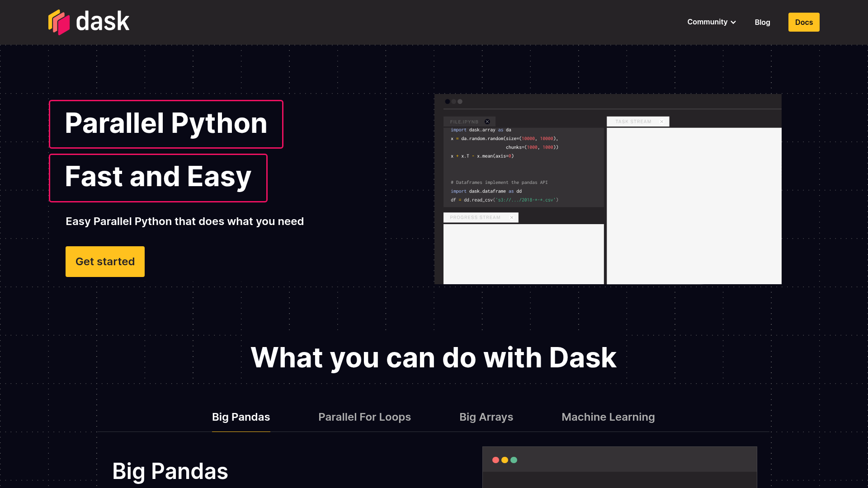The height and width of the screenshot is (488, 868).
Task: Click the filled window dot on the notebook mockup
Action: pyautogui.click(x=448, y=102)
